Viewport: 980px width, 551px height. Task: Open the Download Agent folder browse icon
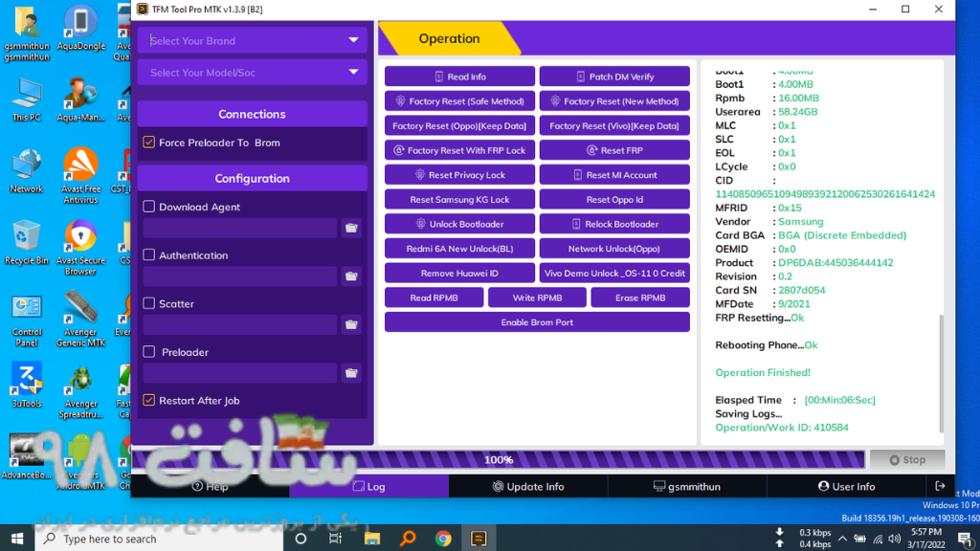point(351,228)
